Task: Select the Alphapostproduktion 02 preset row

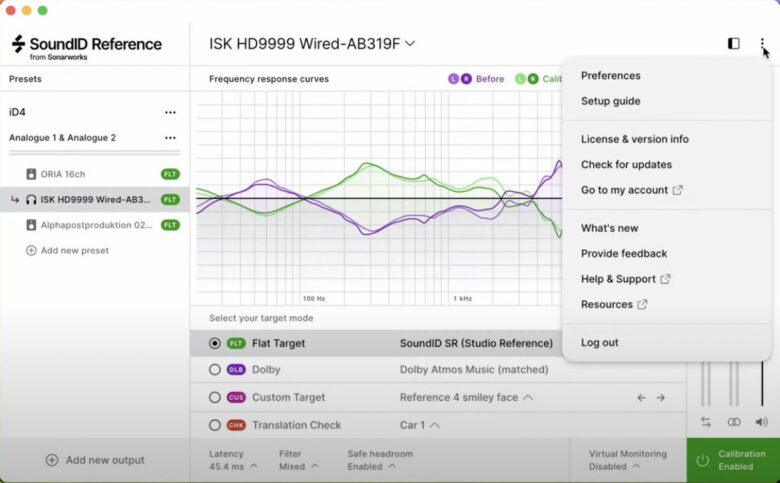Action: [95, 225]
